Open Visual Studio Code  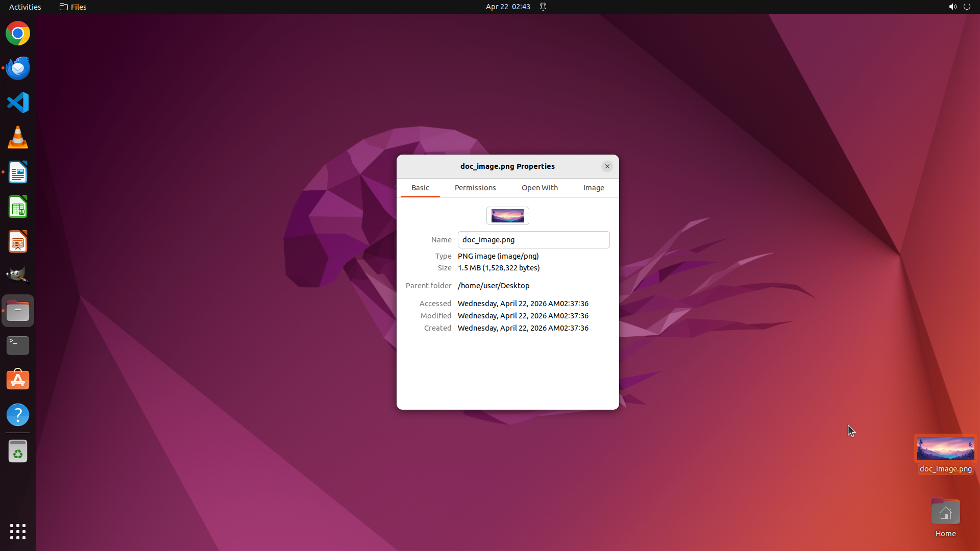click(x=18, y=103)
